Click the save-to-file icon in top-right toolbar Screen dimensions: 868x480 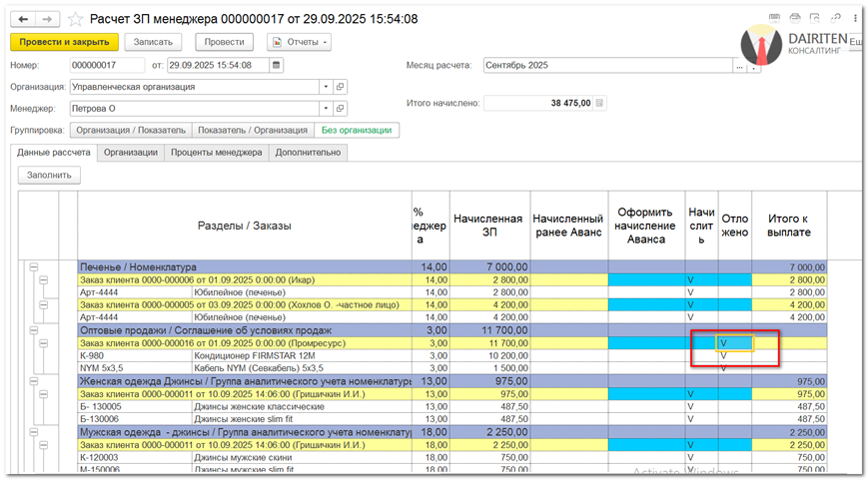click(x=775, y=18)
